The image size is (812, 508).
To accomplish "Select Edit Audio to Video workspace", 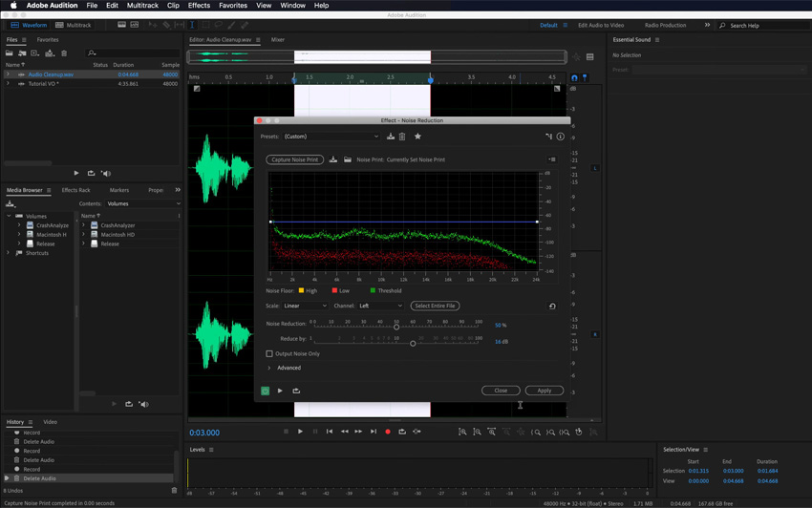I will (x=601, y=25).
